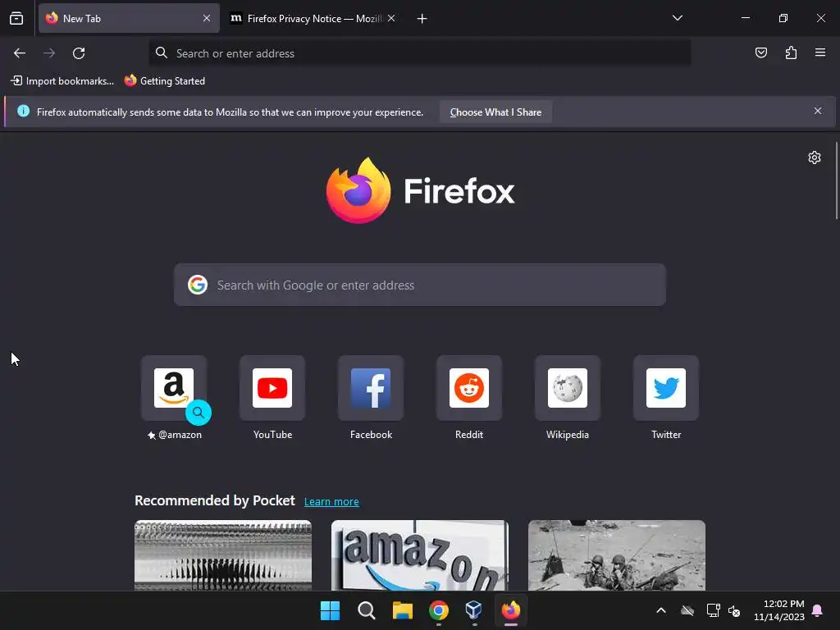Screen dimensions: 840x630
Task: Open a new tab with plus button
Action: 422,19
